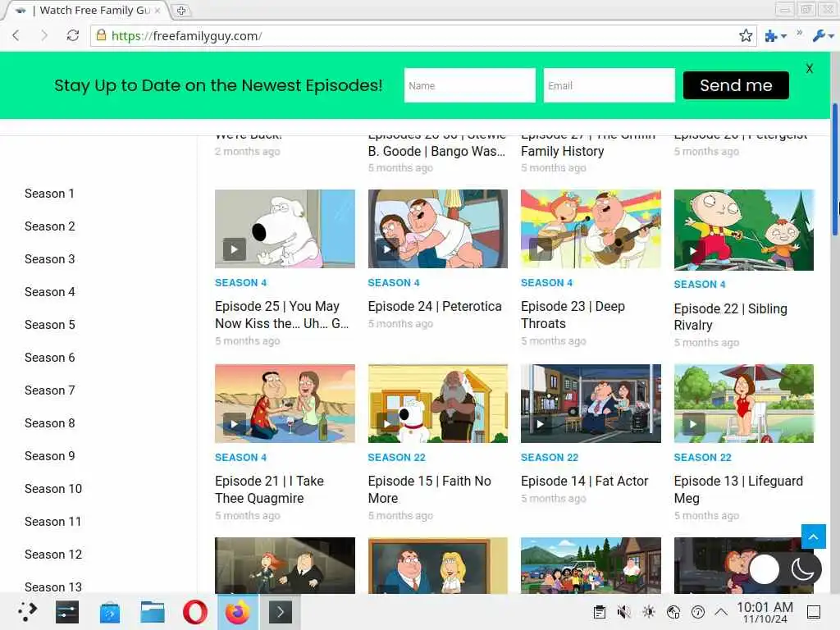This screenshot has width=840, height=630.
Task: Play Episode 13 Lifeguard Meg play icon
Action: pyautogui.click(x=693, y=424)
